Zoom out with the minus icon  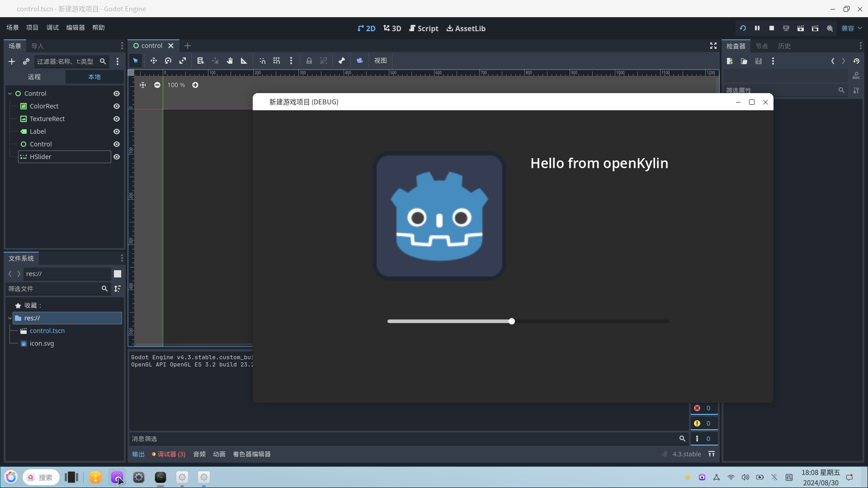click(x=157, y=85)
